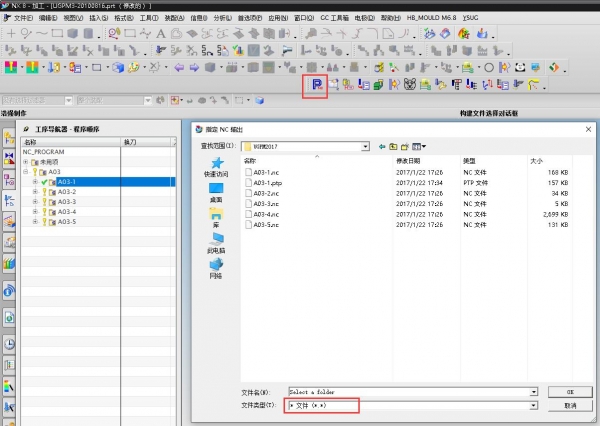Open Quick Access location in dialog
600x426 pixels.
[x=216, y=167]
